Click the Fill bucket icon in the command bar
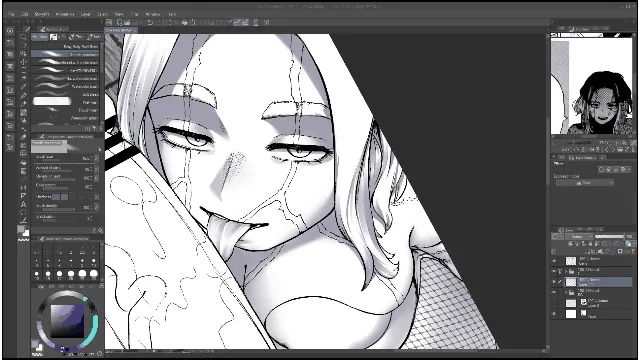 tap(184, 22)
